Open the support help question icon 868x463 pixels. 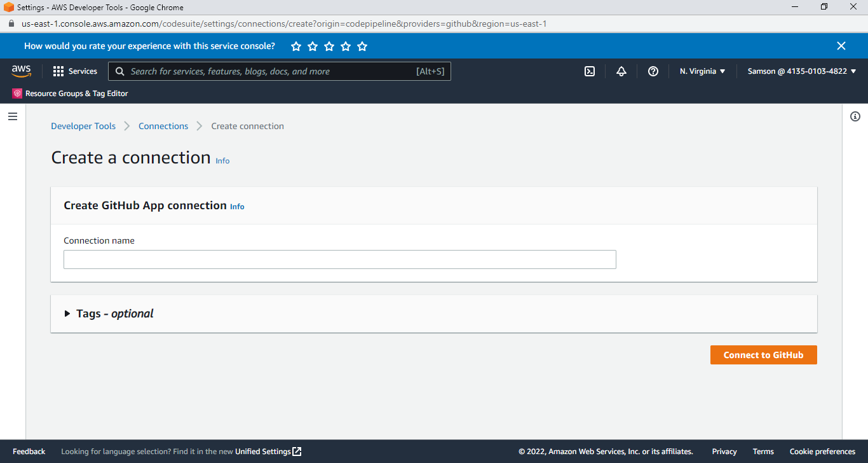[x=653, y=71]
